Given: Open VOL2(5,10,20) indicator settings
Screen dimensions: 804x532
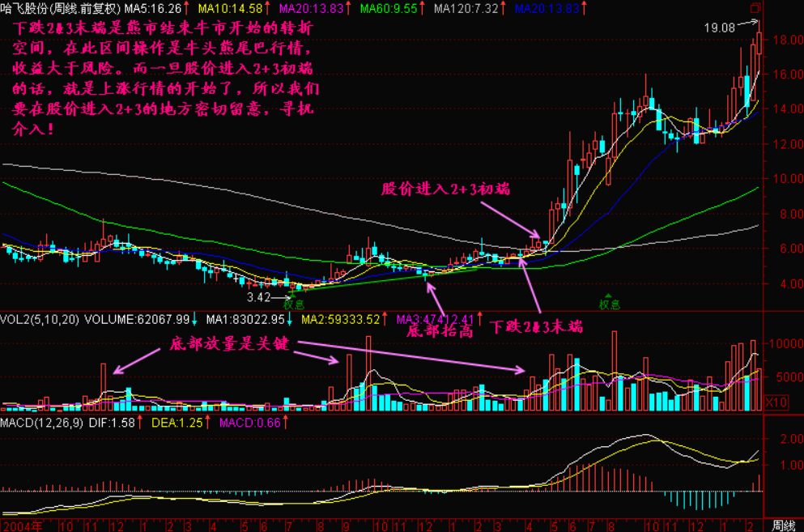Looking at the screenshot, I should (x=40, y=320).
